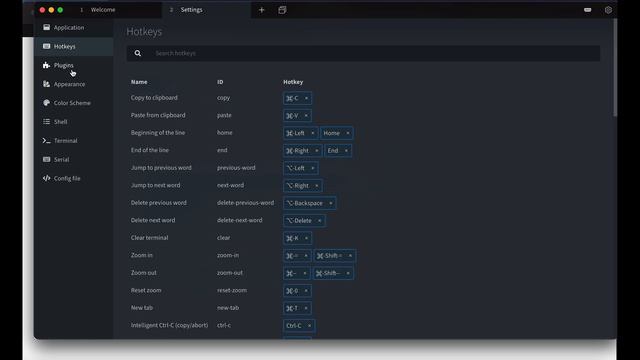This screenshot has width=640, height=360.
Task: Open the Appearance settings section
Action: click(73, 84)
